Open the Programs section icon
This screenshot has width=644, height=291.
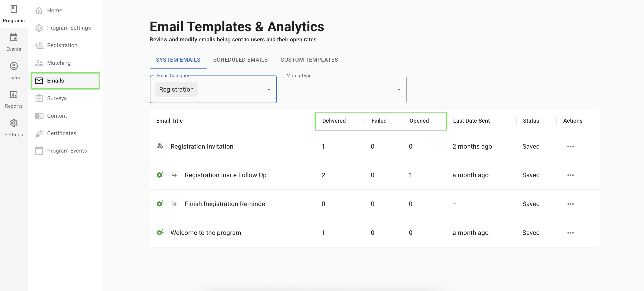[13, 9]
